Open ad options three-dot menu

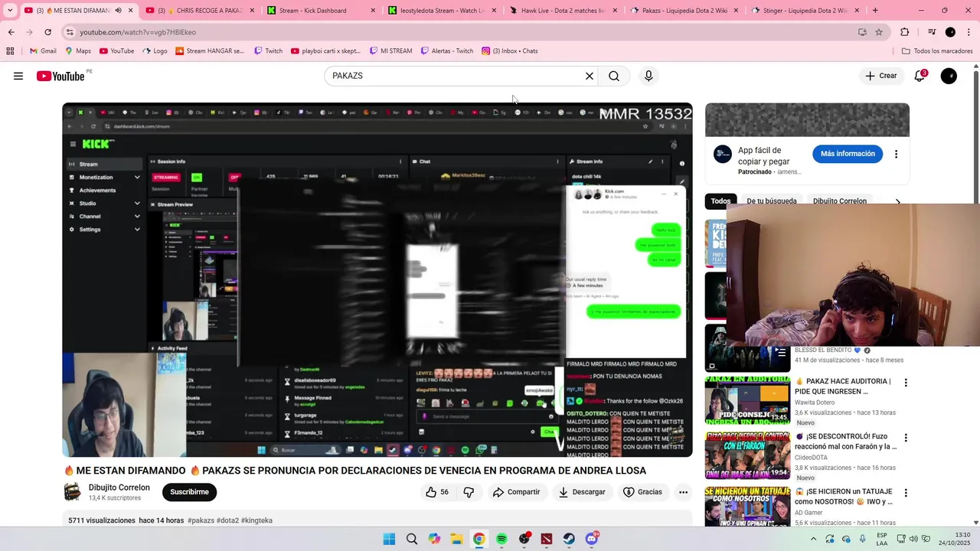[896, 154]
